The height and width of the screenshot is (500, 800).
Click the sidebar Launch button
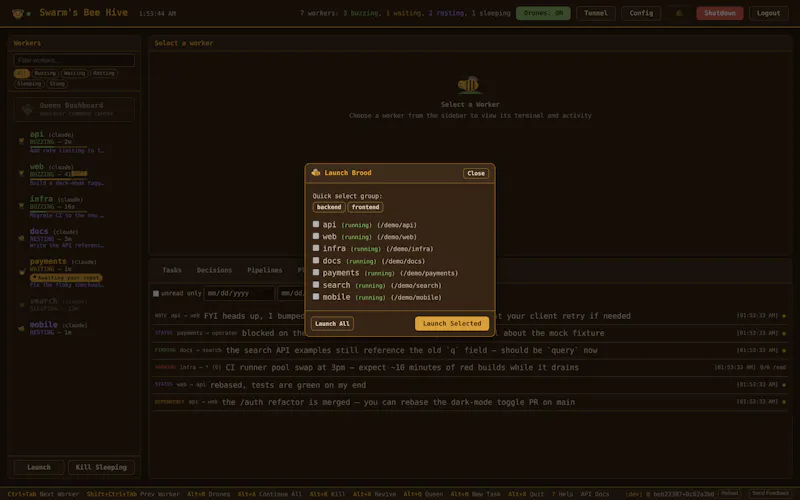[x=39, y=467]
